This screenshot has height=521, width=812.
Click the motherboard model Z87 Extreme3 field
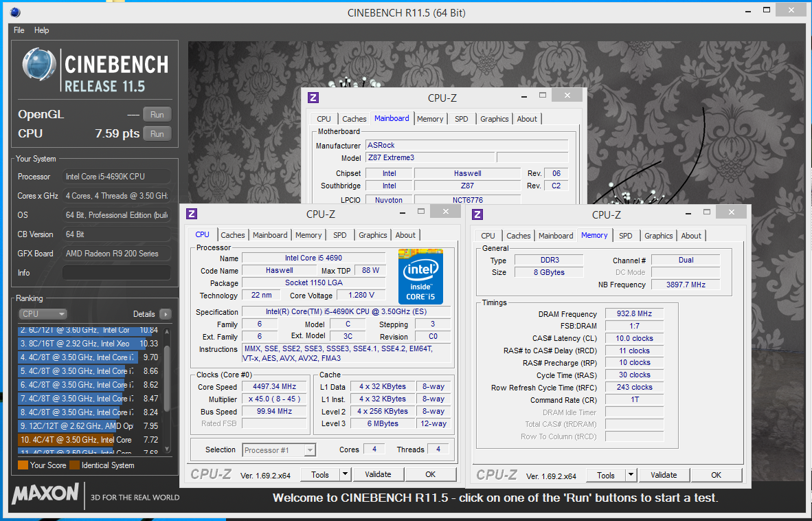pyautogui.click(x=430, y=157)
